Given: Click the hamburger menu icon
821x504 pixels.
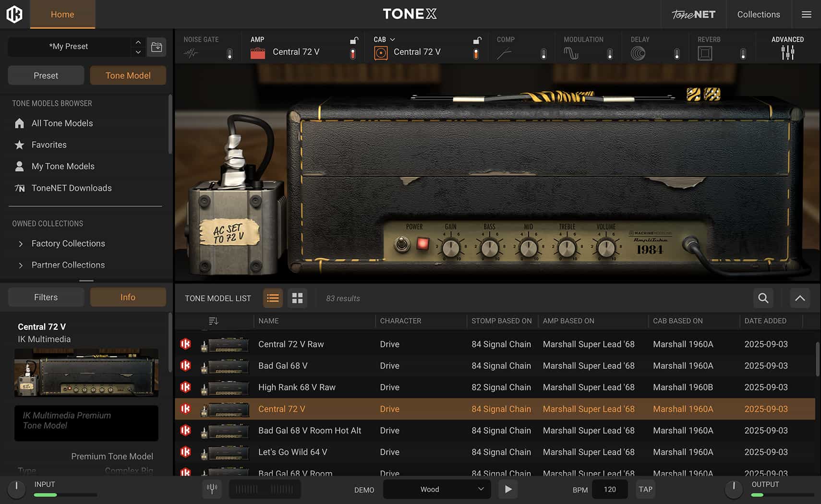Looking at the screenshot, I should (x=807, y=14).
